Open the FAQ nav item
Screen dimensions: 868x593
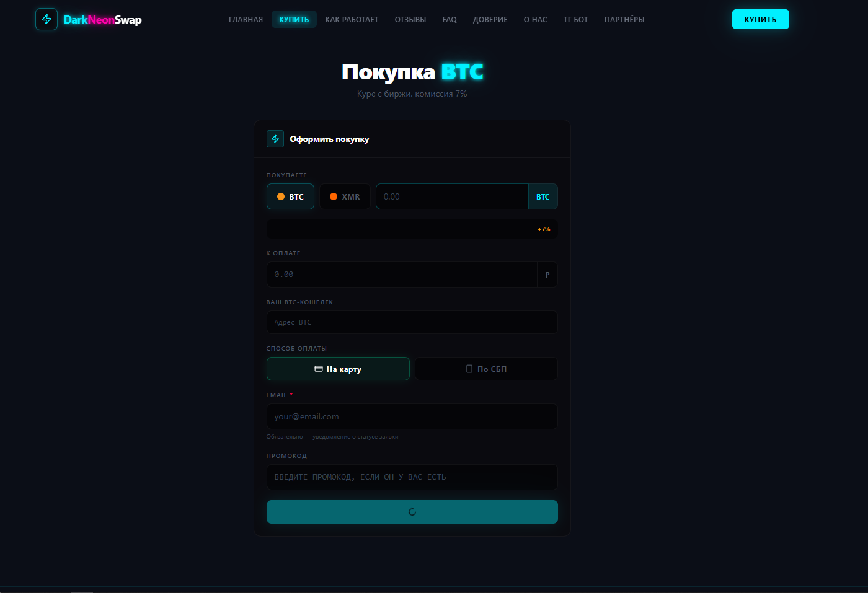(449, 20)
